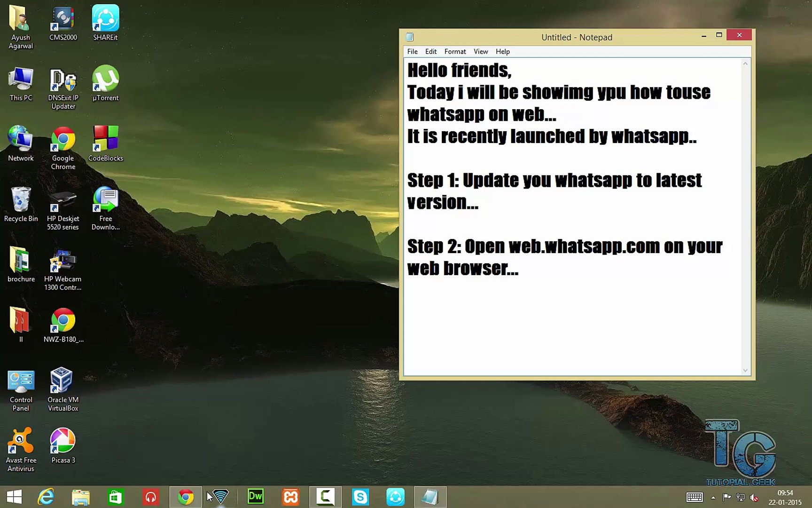Open Skype from the taskbar

point(360,496)
